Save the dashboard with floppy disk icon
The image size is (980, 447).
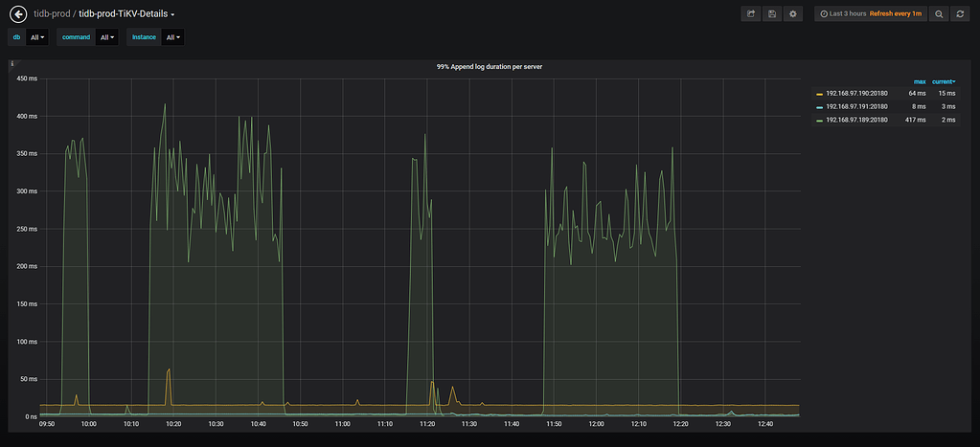772,13
